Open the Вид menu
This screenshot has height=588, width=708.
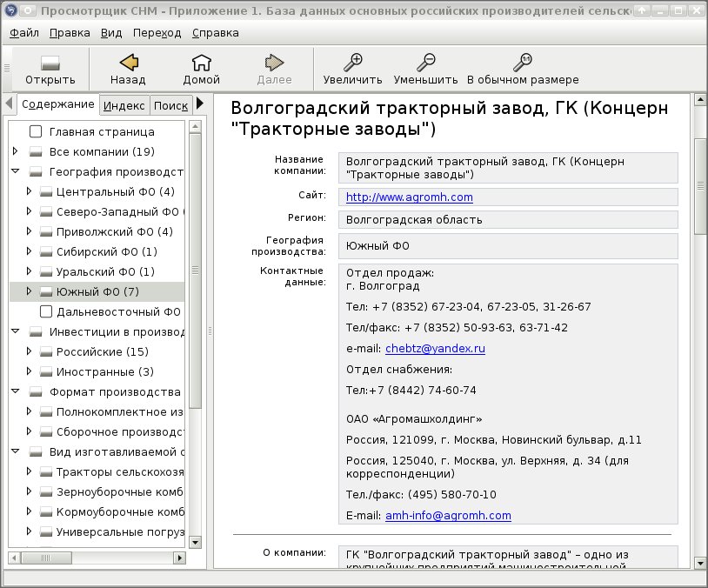click(x=111, y=33)
